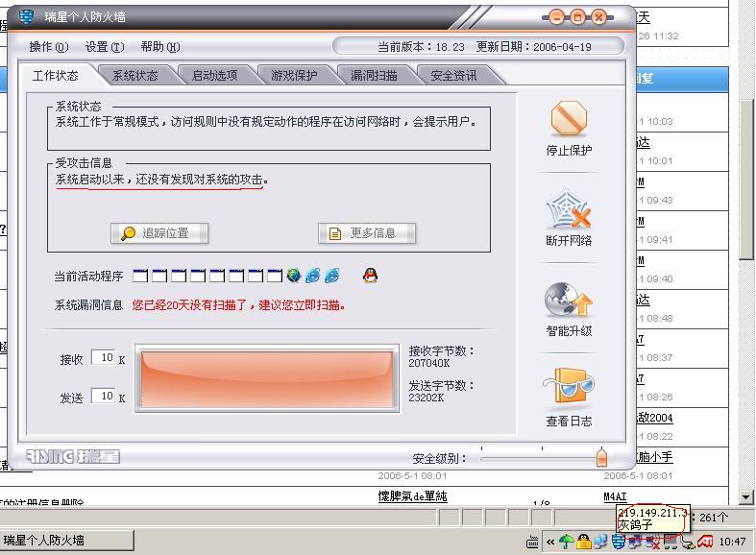The image size is (756, 555).
Task: Click the 261个 status bar text
Action: pos(713,518)
